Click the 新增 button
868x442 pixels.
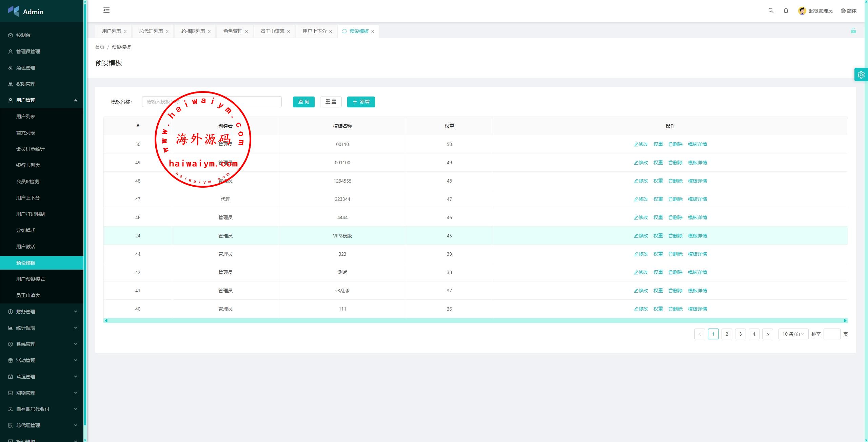(361, 102)
